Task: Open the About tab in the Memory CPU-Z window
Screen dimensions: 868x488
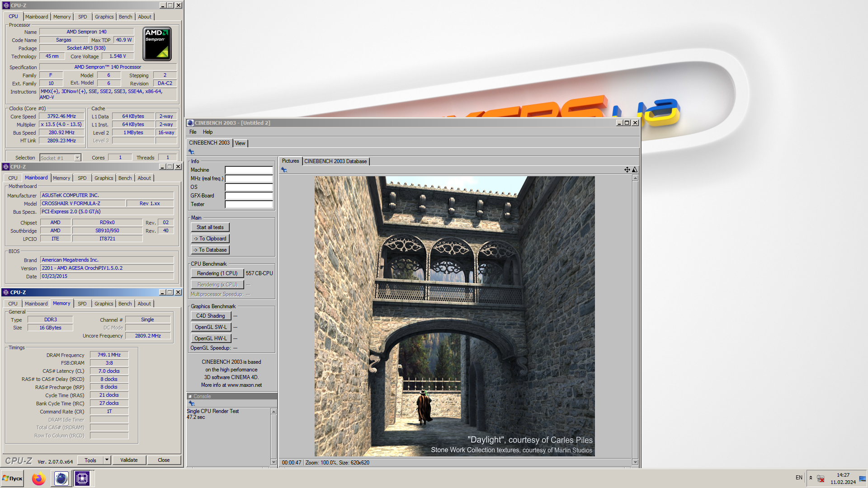Action: pos(144,304)
